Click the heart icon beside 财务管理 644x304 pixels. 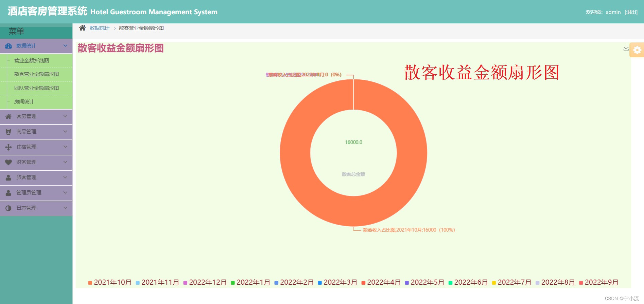pos(8,162)
